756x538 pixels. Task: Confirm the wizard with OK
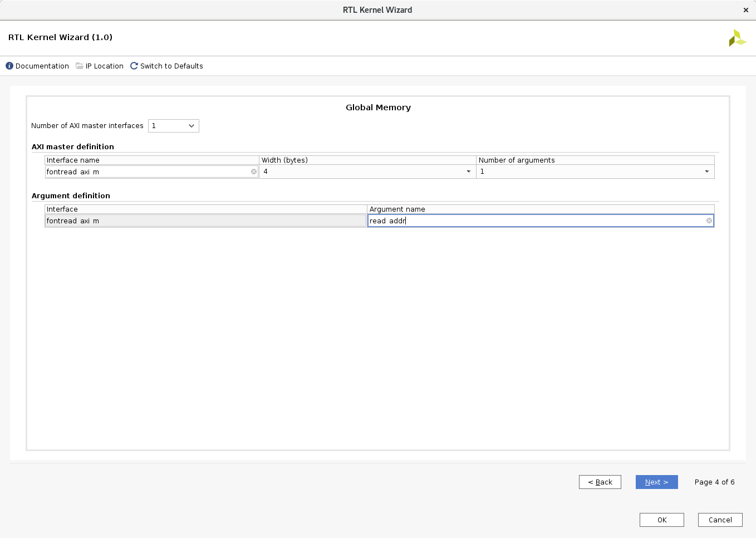[661, 520]
